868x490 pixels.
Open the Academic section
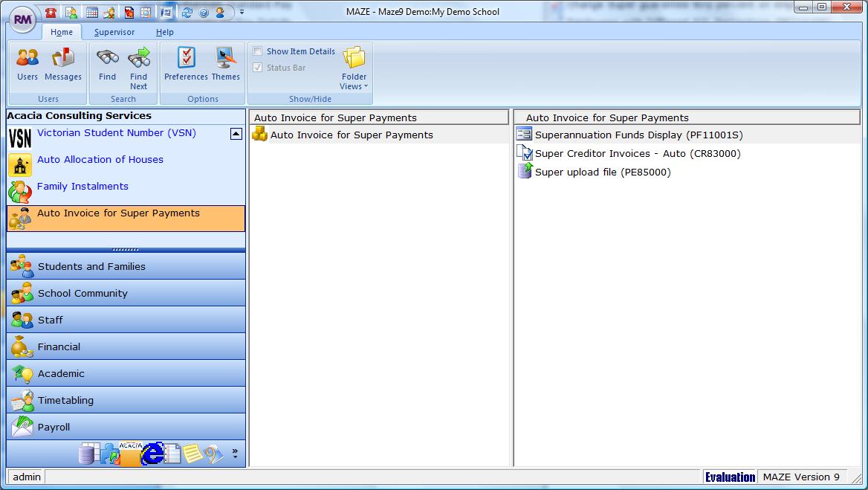click(126, 373)
